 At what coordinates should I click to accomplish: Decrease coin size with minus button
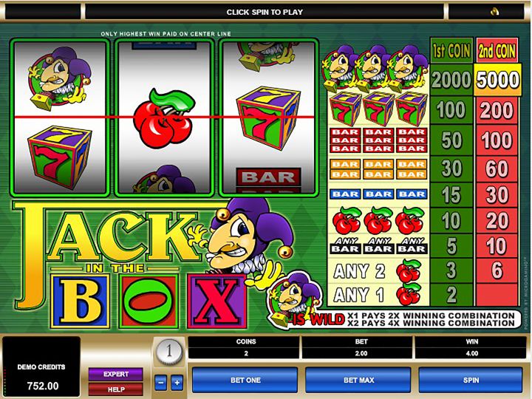click(x=160, y=383)
